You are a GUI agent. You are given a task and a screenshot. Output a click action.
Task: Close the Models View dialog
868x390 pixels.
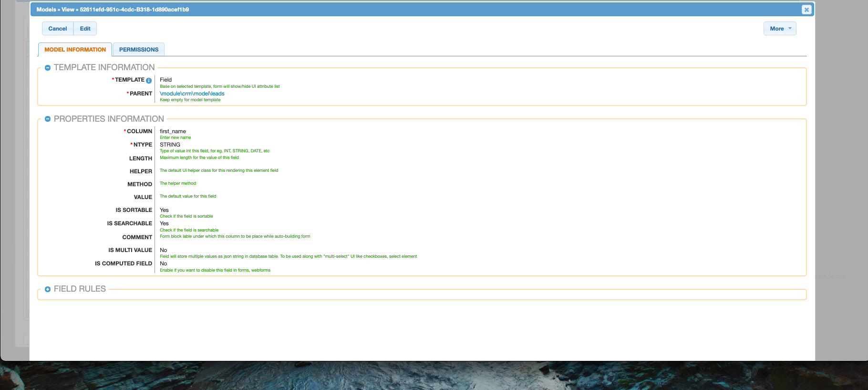click(x=806, y=10)
